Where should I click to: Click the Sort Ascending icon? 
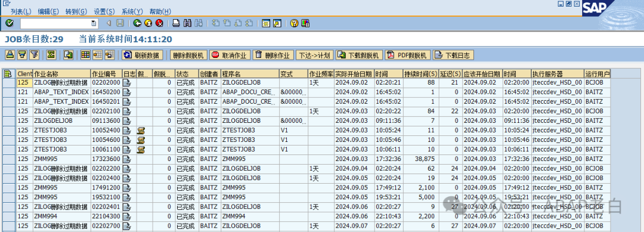10,55
